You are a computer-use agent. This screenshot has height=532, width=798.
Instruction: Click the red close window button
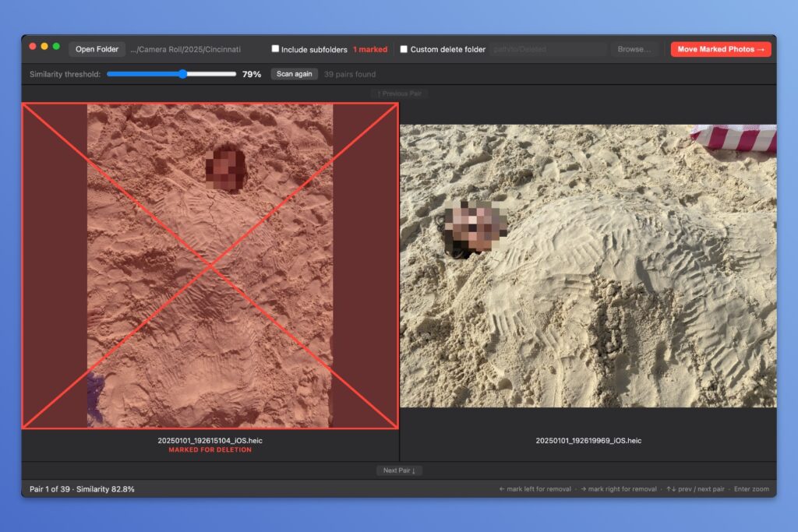pos(33,47)
